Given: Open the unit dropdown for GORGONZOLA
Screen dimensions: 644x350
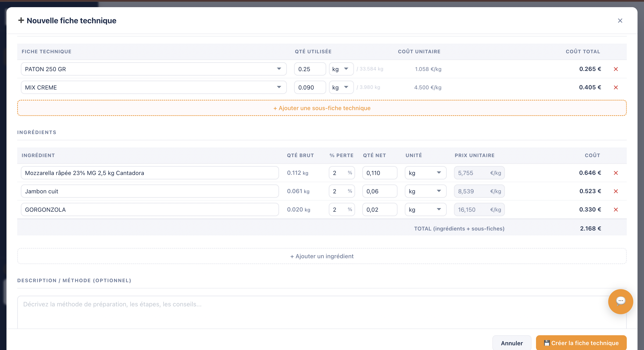Looking at the screenshot, I should coord(425,209).
